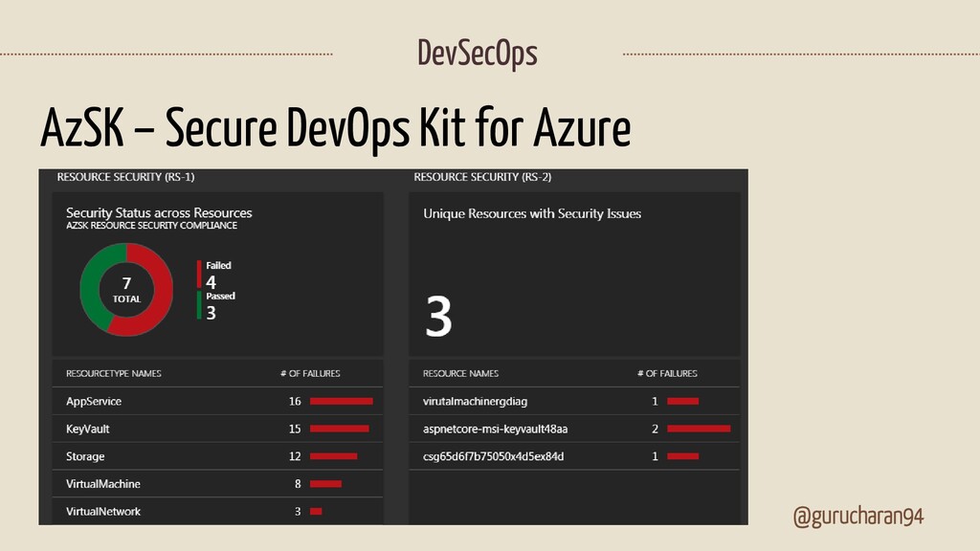Click the AppService resource type row

[217, 401]
